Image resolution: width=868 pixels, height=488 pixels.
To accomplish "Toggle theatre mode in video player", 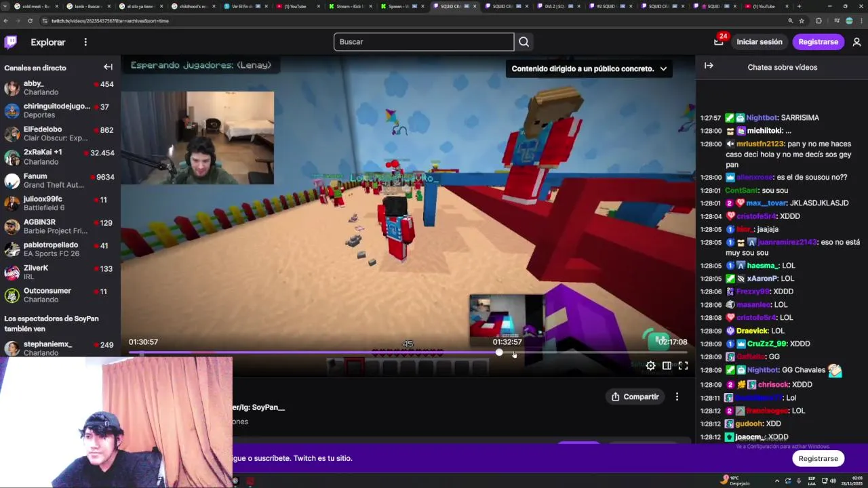I will (x=667, y=366).
